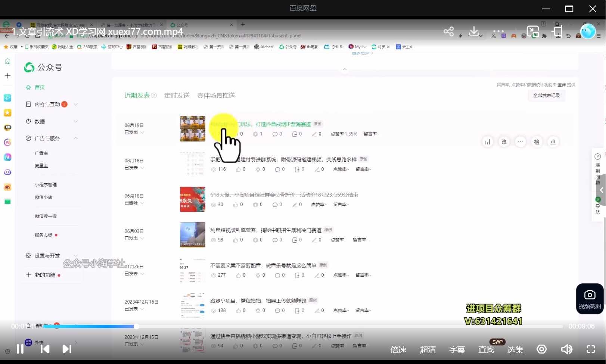Open the 超清 quality selector

[428, 350]
